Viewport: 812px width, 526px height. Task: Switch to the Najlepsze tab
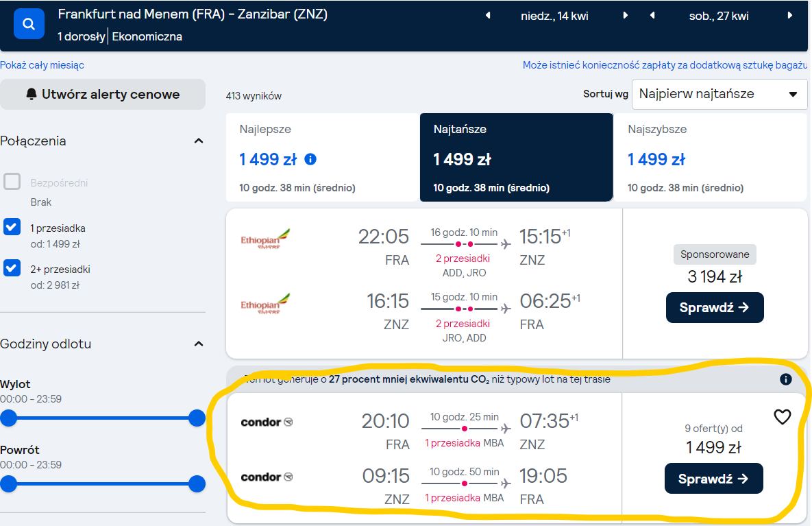pos(323,158)
